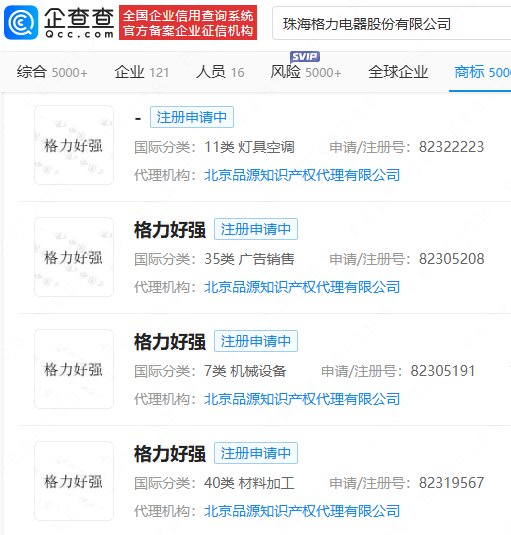Screen dimensions: 511x535
Task: Click the 40类 材料加工 classification text
Action: [249, 483]
